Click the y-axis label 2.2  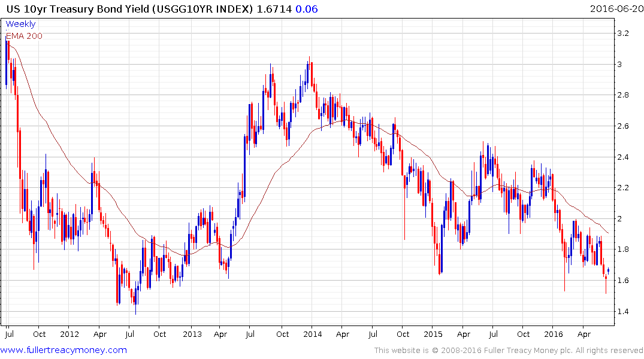(623, 188)
